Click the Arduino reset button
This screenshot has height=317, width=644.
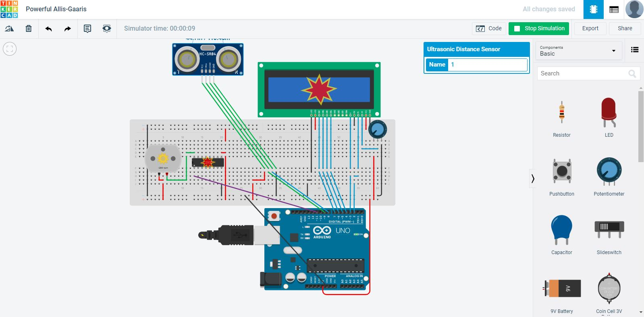274,216
